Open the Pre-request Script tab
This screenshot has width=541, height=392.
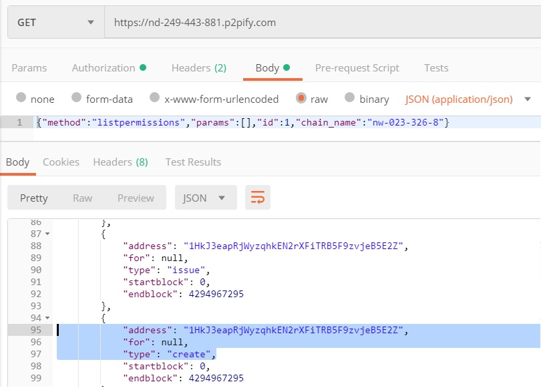point(357,68)
